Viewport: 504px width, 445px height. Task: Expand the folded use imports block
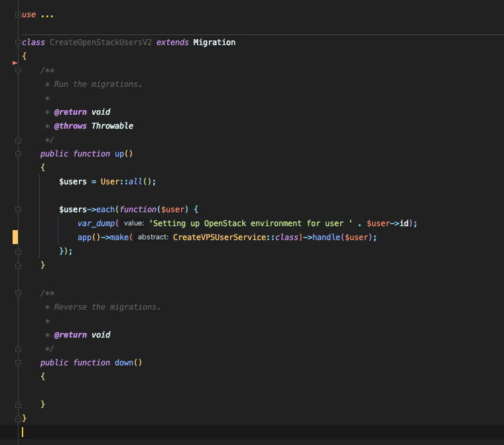tap(18, 15)
